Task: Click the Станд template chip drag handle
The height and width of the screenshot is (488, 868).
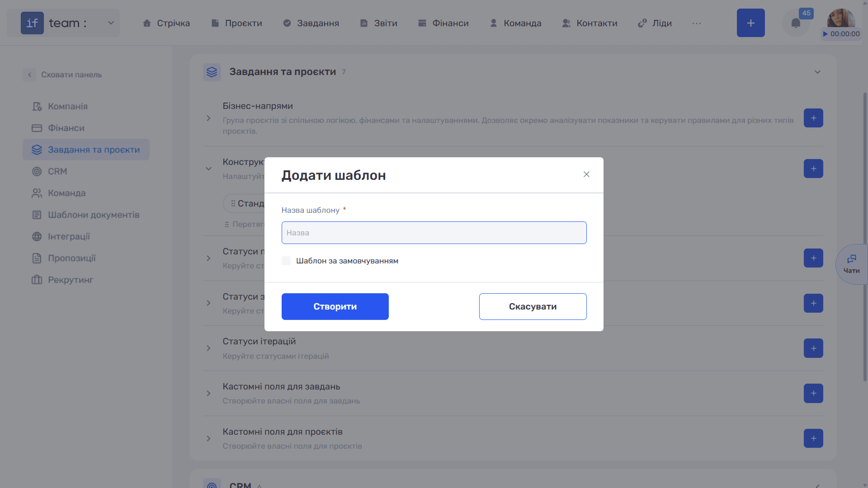Action: click(x=233, y=203)
